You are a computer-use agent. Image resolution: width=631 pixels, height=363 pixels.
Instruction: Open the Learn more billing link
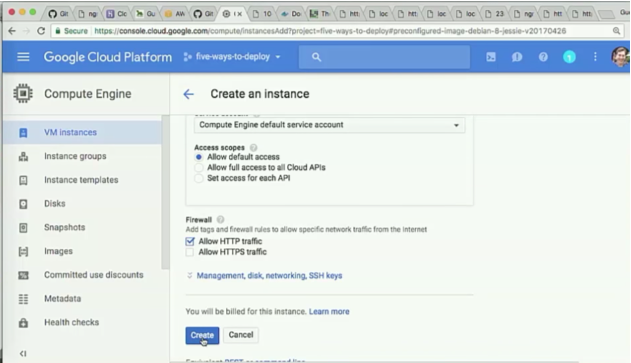coord(329,311)
